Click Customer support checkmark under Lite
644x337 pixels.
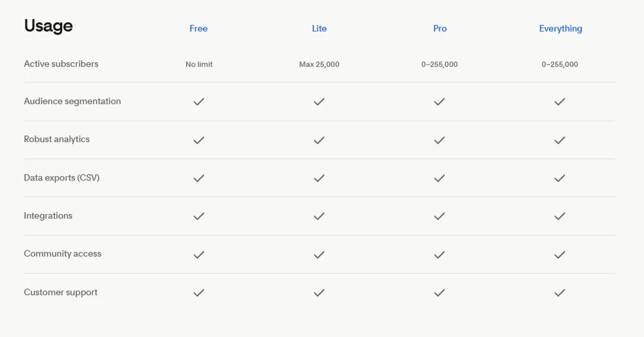point(319,293)
